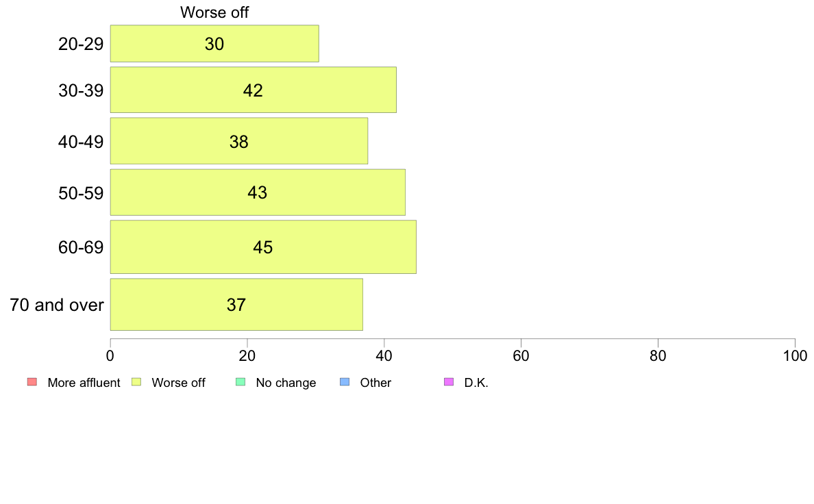The image size is (814, 504).
Task: Click the Worse off column title
Action: pyautogui.click(x=214, y=12)
